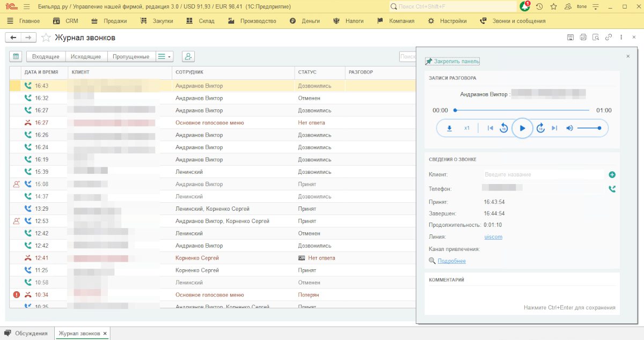The image size is (644, 340).
Task: Toggle the Исходящие calls filter
Action: pyautogui.click(x=86, y=56)
